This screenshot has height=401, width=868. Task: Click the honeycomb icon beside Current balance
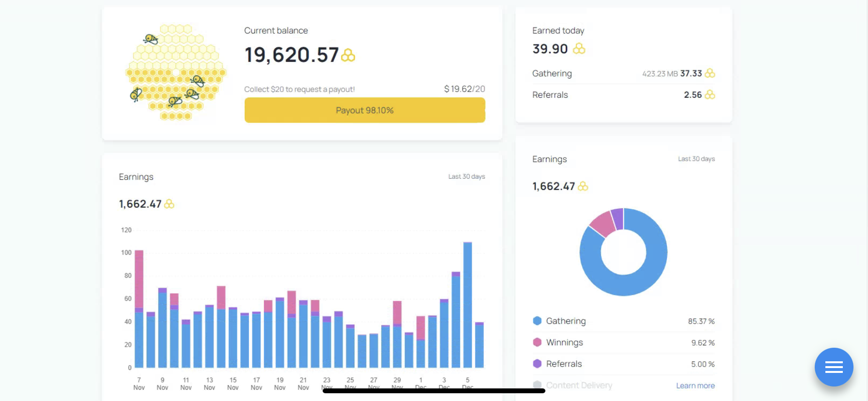pyautogui.click(x=348, y=55)
